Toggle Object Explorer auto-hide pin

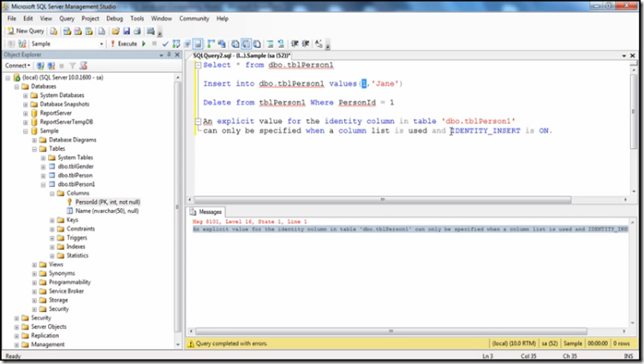[x=169, y=55]
